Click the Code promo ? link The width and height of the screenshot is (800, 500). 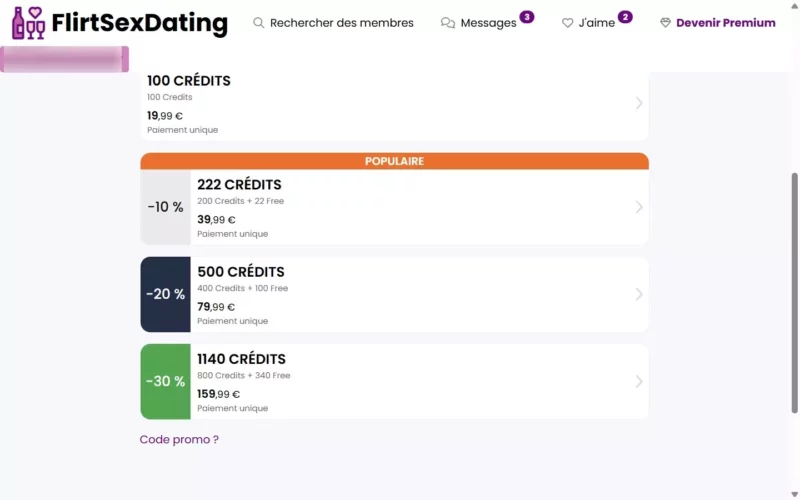pyautogui.click(x=179, y=439)
